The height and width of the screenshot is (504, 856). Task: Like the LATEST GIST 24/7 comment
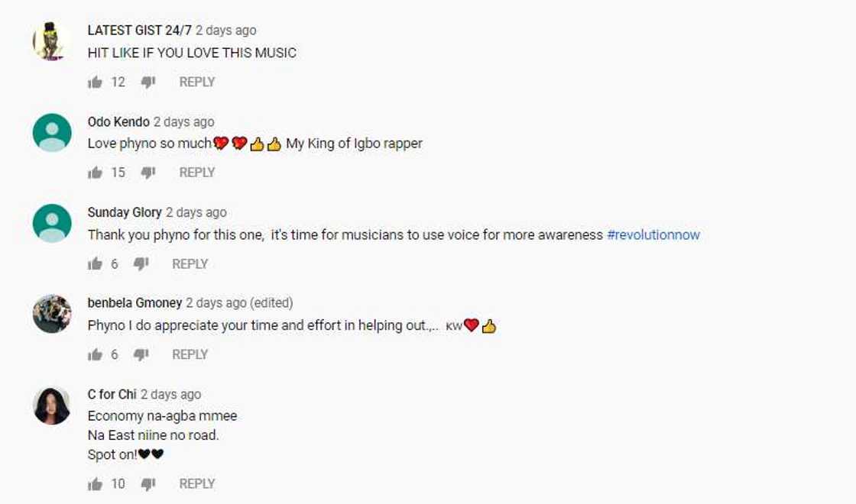coord(95,82)
